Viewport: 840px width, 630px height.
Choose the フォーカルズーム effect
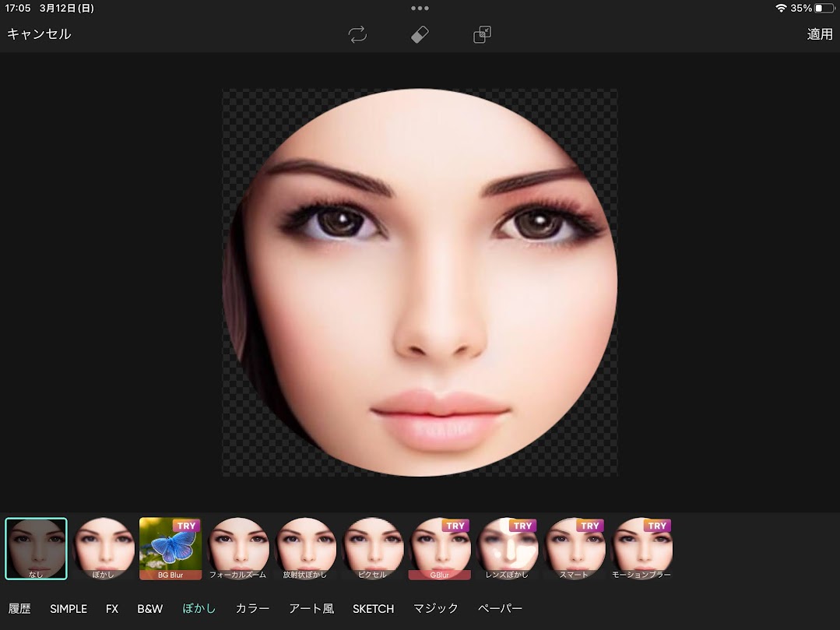238,549
